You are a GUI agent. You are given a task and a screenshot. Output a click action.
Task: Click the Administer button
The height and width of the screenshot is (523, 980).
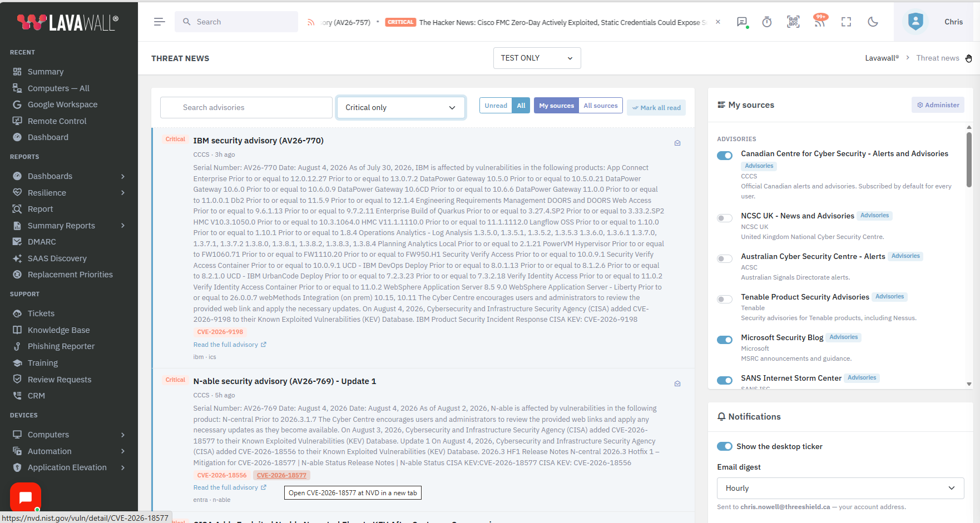pyautogui.click(x=938, y=105)
